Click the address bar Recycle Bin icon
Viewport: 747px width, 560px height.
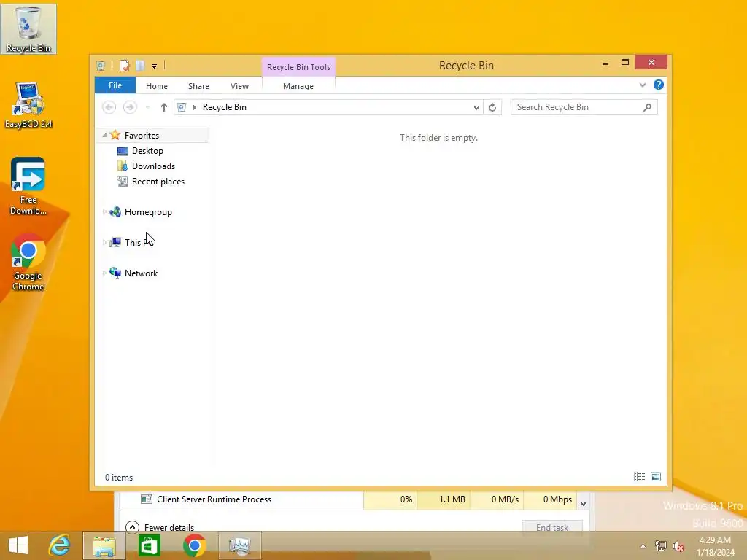pos(182,107)
